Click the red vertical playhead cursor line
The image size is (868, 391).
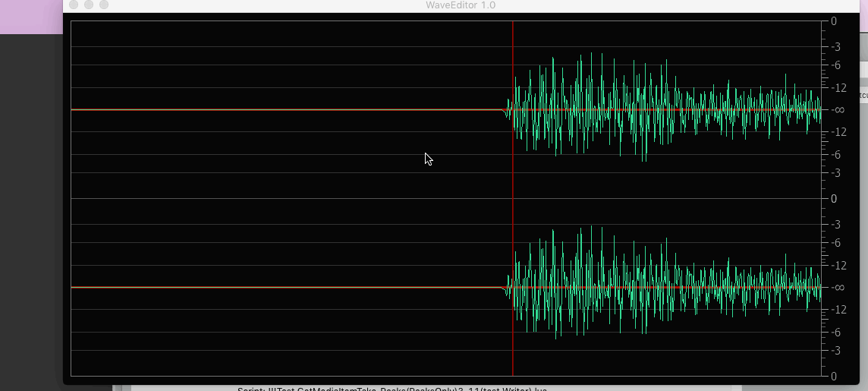tap(513, 198)
